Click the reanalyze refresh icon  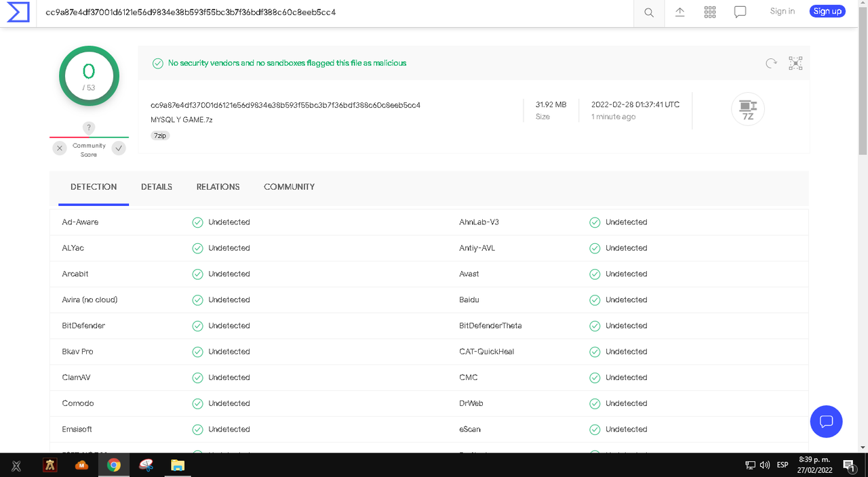coord(771,63)
